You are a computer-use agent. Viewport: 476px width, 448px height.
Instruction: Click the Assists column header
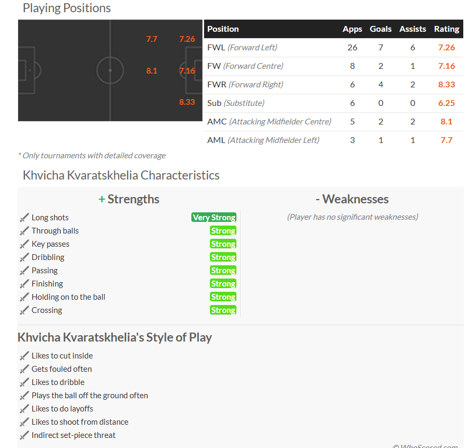point(412,29)
